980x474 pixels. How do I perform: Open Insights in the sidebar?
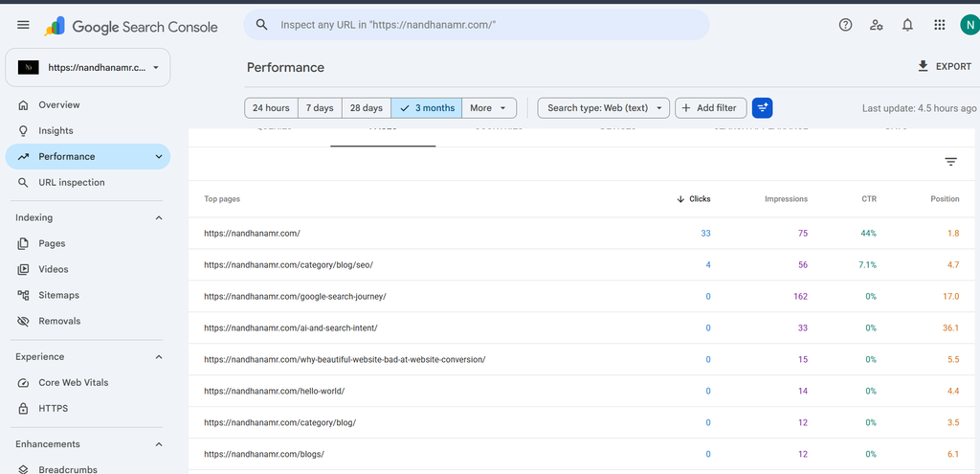pyautogui.click(x=87, y=130)
